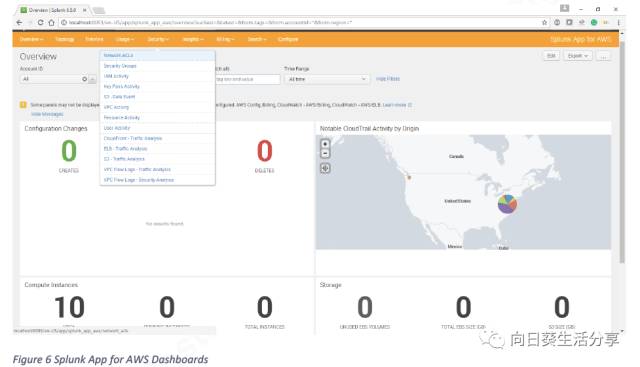Click the tags filter input field

point(248,79)
